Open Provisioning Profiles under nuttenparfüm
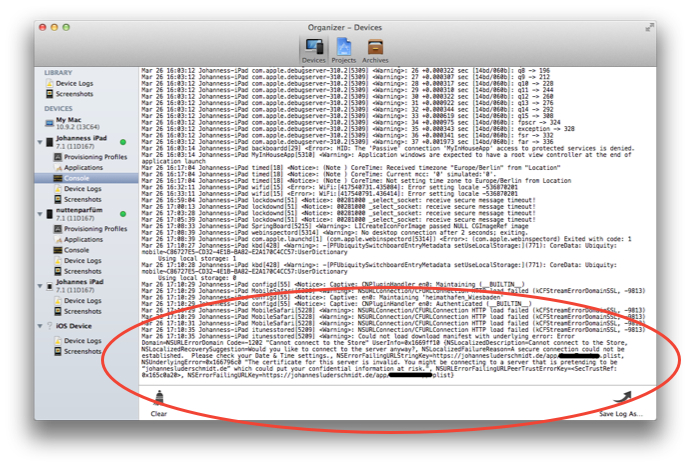 (90, 229)
